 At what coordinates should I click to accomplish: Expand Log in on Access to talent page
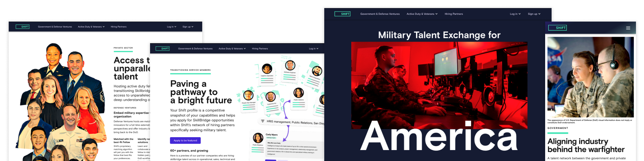[x=172, y=27]
